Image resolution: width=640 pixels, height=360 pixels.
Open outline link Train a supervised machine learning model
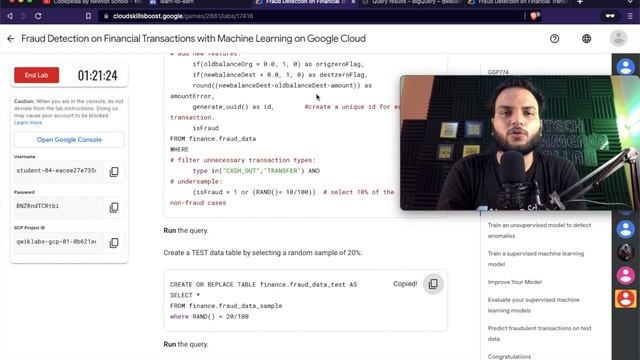pyautogui.click(x=536, y=259)
